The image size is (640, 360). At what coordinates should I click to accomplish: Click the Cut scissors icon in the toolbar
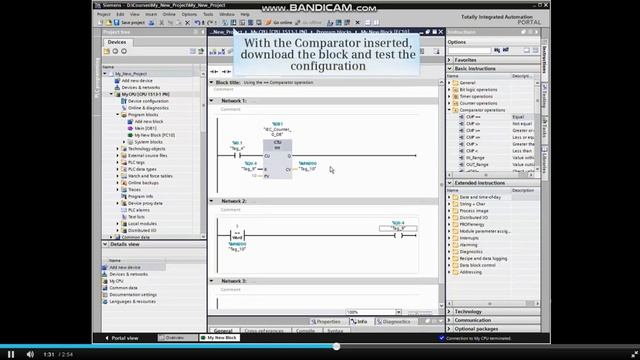(162, 22)
